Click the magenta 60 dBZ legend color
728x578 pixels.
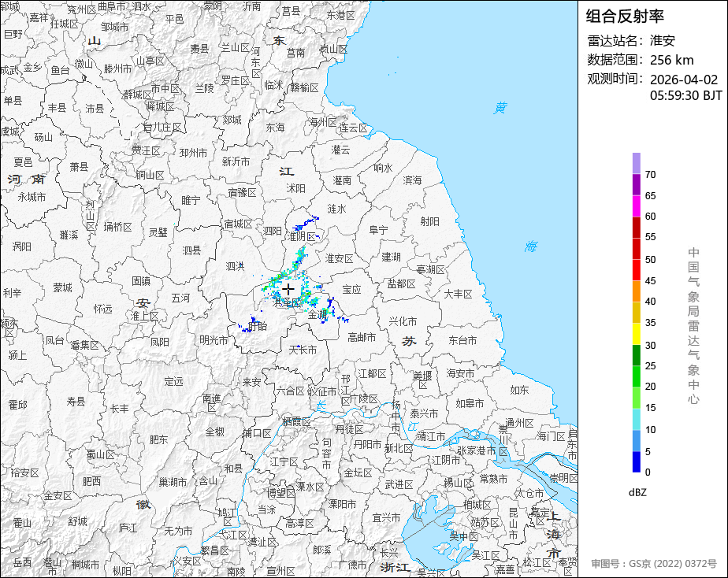click(x=636, y=206)
